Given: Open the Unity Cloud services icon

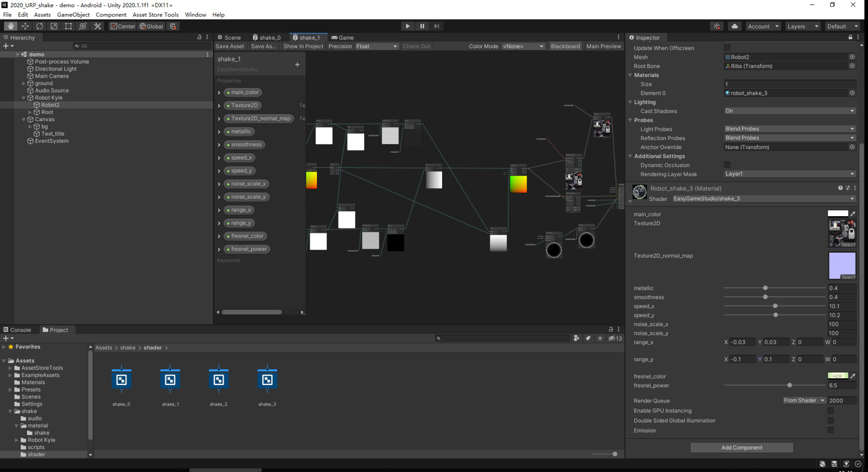Looking at the screenshot, I should click(734, 26).
